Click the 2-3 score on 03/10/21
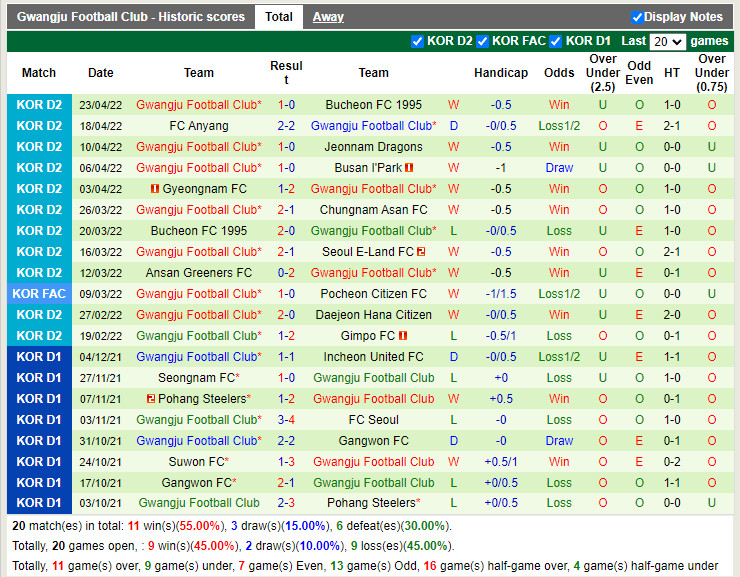Viewport: 740px width, 577px height. coord(286,503)
